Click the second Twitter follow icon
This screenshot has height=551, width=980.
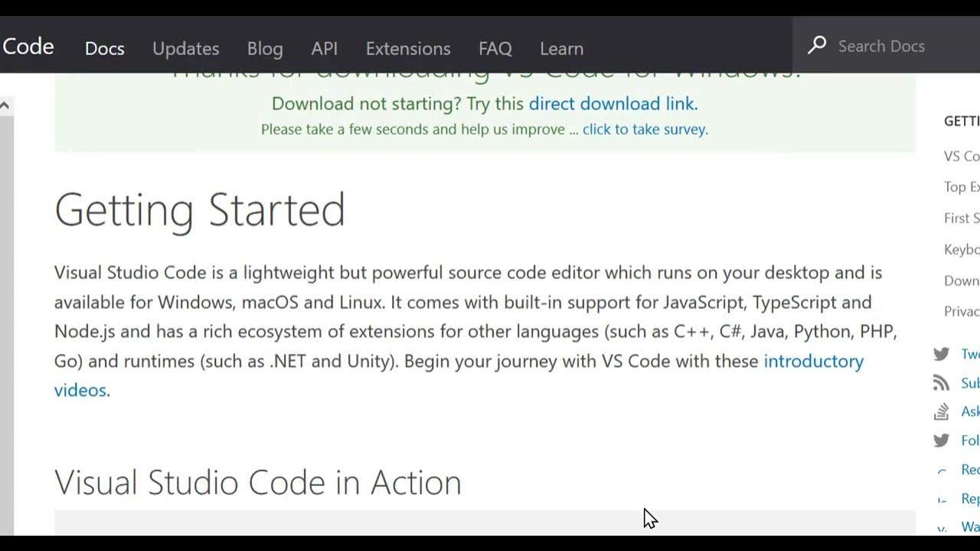(x=941, y=441)
